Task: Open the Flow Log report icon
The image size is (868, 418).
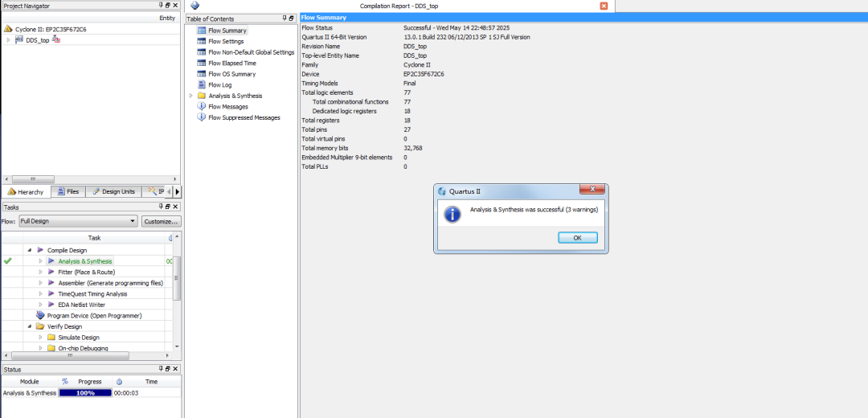Action: coord(202,84)
